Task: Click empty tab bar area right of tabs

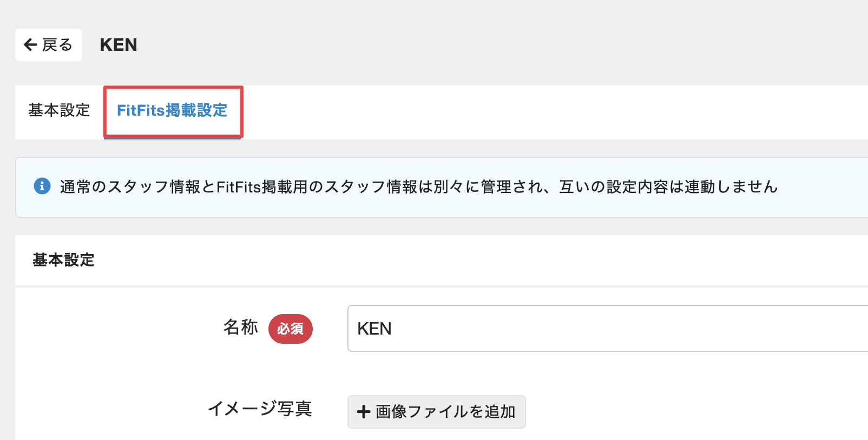Action: click(541, 112)
